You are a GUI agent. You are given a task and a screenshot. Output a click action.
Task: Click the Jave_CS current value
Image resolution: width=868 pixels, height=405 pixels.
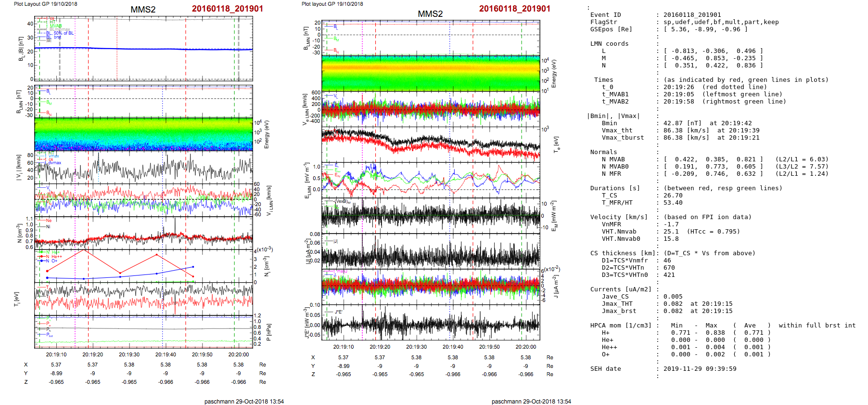pyautogui.click(x=673, y=297)
